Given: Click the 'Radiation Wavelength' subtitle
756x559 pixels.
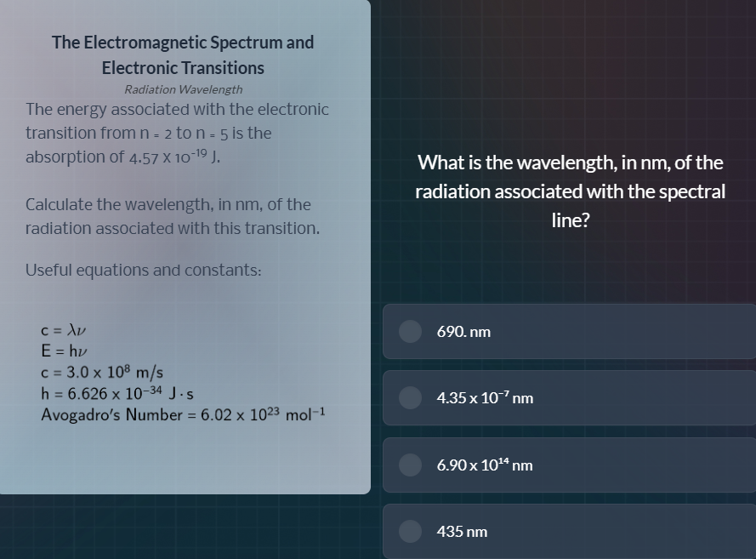Looking at the screenshot, I should click(x=183, y=89).
